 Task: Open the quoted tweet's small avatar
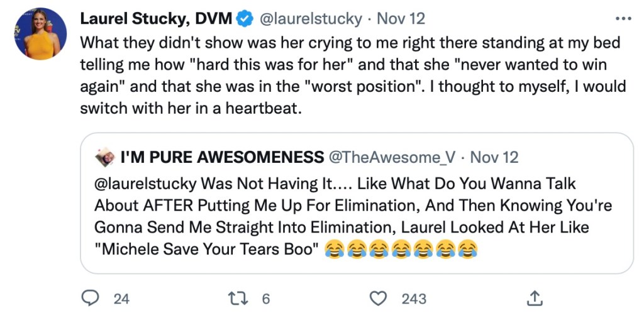pyautogui.click(x=104, y=156)
